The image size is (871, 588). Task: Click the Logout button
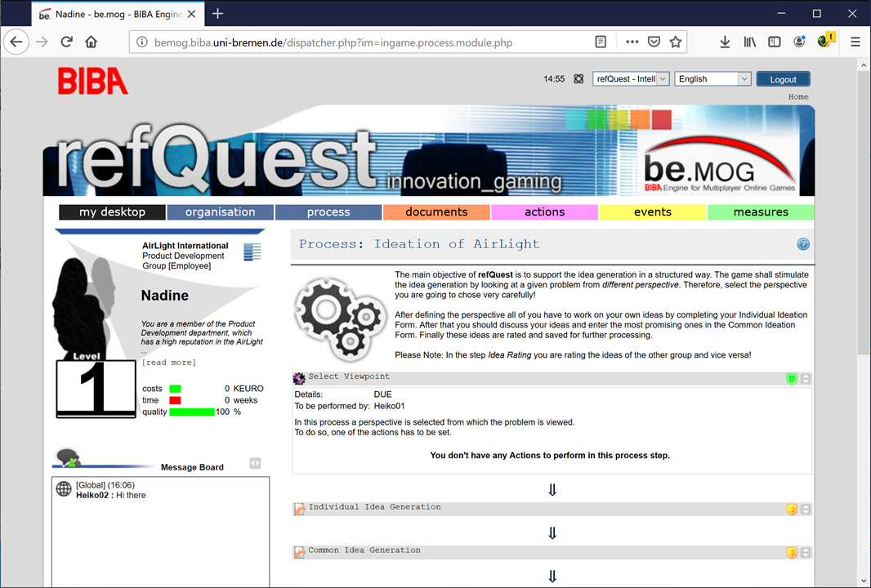click(x=784, y=79)
